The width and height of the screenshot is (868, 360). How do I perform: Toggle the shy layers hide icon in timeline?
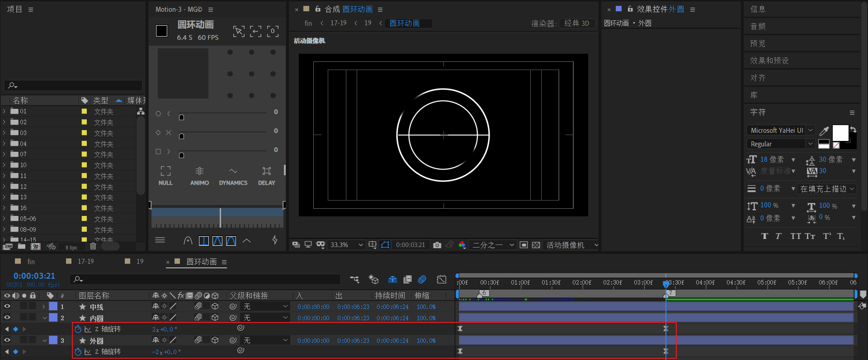[x=392, y=280]
